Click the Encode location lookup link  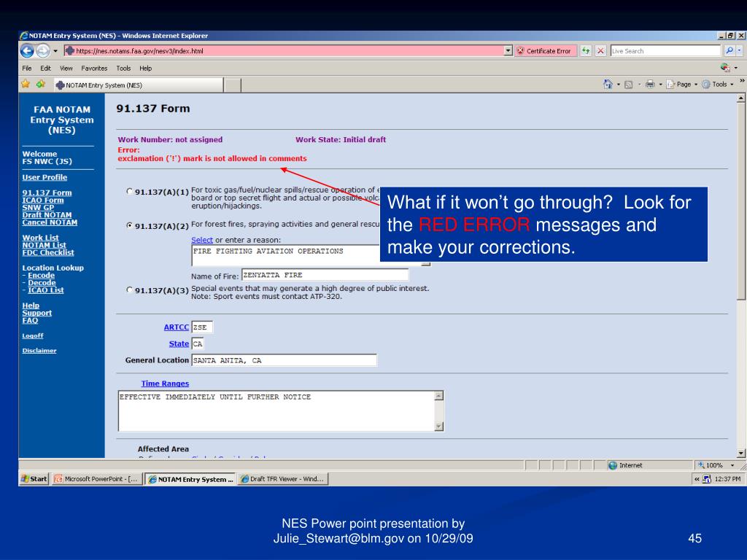click(x=41, y=275)
